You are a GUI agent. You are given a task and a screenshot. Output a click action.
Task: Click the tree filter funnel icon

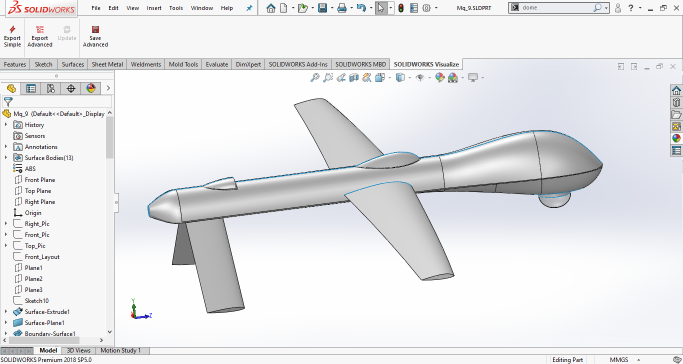pyautogui.click(x=8, y=102)
